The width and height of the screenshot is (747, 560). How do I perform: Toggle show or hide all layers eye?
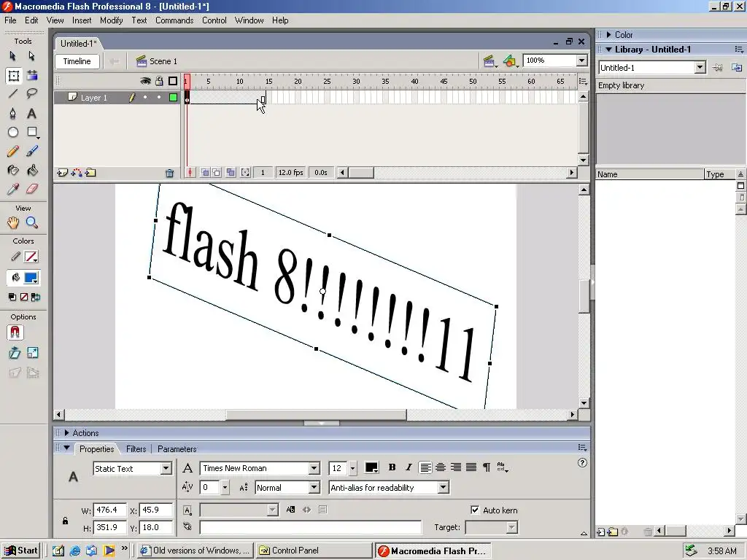click(x=145, y=81)
